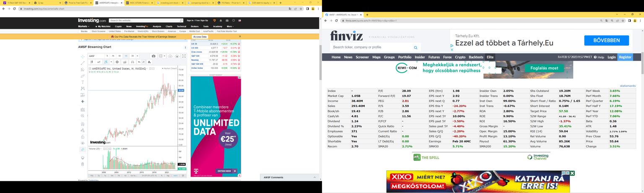This screenshot has width=644, height=193.
Task: Open the chart settings gear icon
Action: point(117,62)
